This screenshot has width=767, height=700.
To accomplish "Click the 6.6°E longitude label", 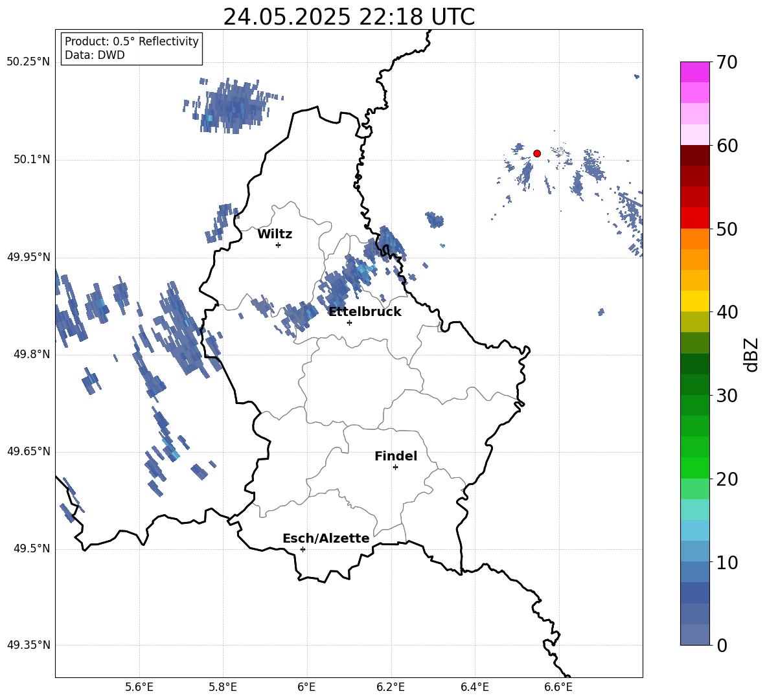I will click(558, 687).
